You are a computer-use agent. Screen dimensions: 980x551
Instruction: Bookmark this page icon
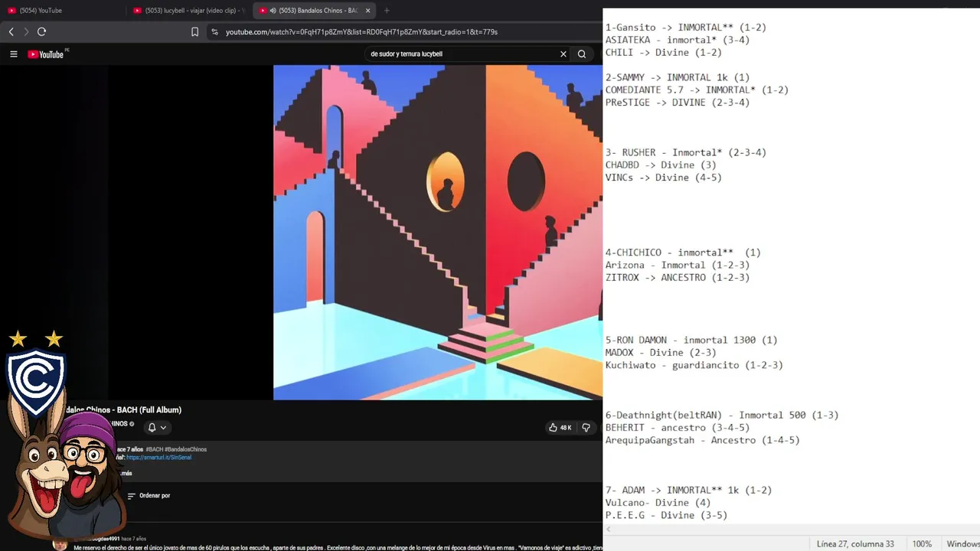click(194, 31)
